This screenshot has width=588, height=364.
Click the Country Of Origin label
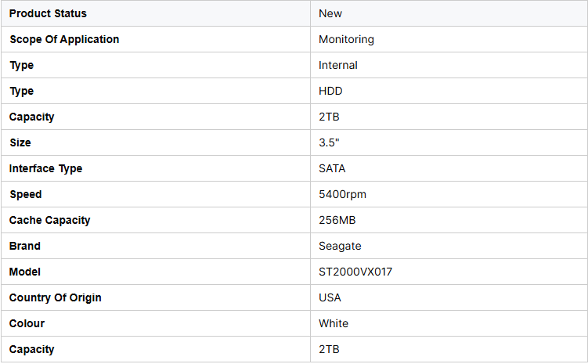[55, 297]
